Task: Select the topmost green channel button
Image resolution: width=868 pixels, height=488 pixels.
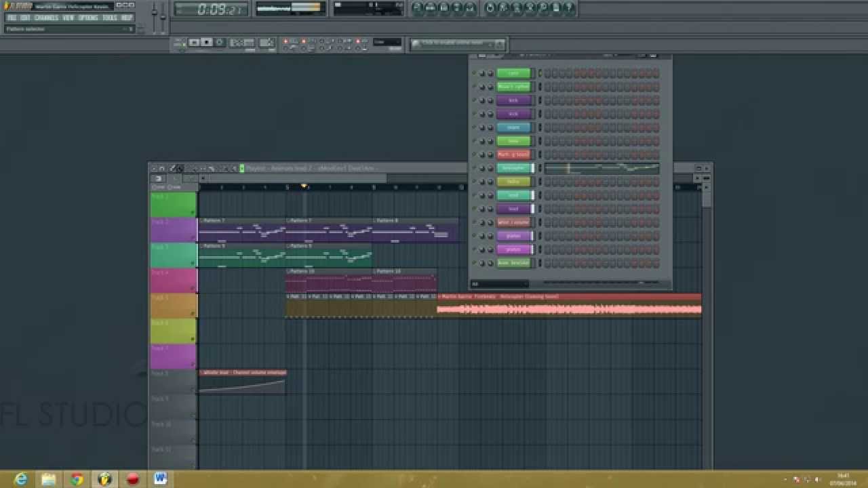Action: point(513,73)
